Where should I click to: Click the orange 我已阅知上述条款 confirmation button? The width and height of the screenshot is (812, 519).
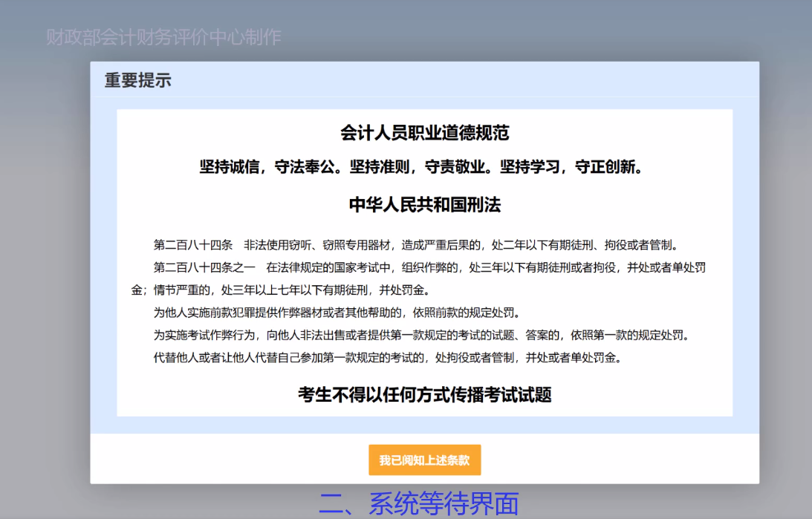[x=424, y=460]
